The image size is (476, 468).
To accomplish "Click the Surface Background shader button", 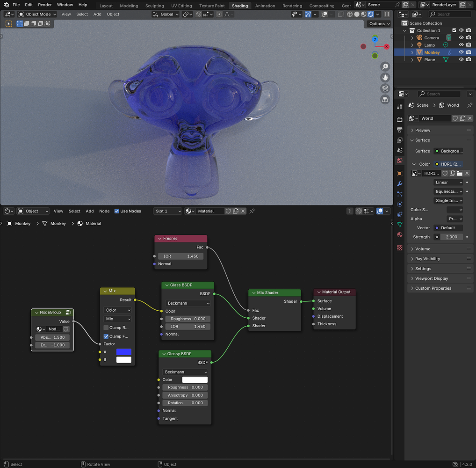I will click(448, 151).
